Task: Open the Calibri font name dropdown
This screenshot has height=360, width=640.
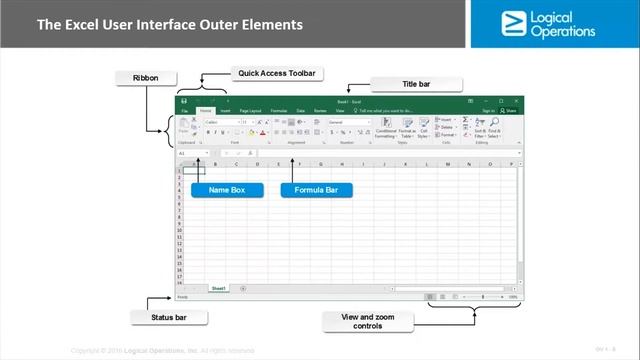Action: 239,122
